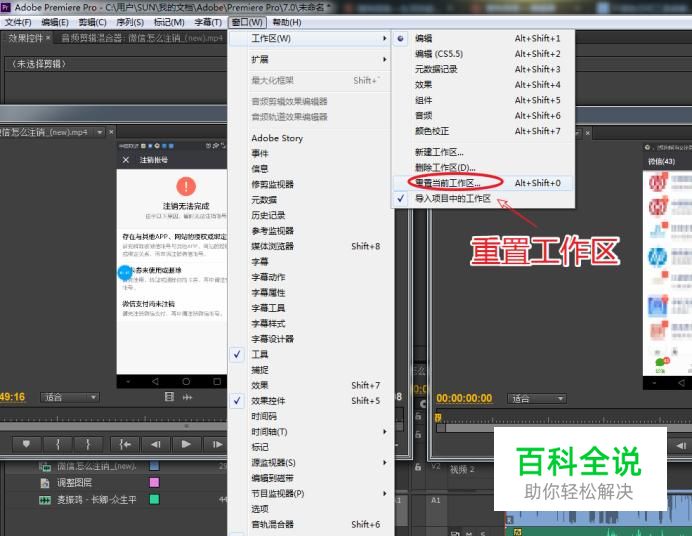Open source monitor 适合 zoom dropdown
The height and width of the screenshot is (536, 692).
coord(70,397)
